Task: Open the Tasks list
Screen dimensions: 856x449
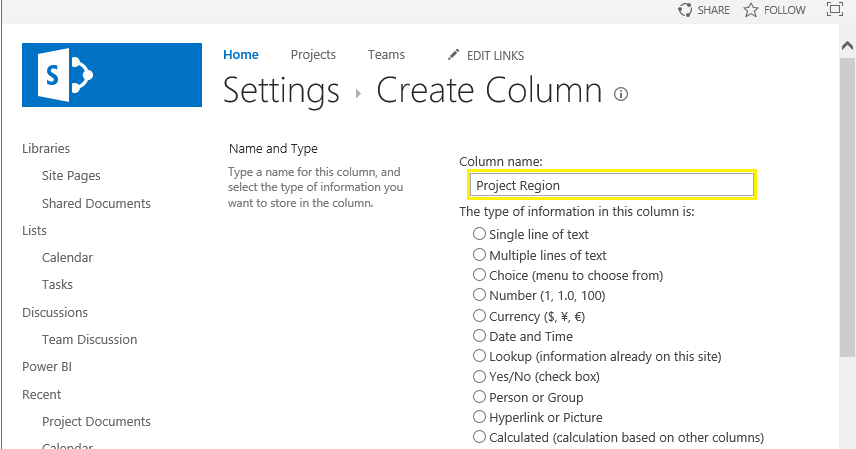Action: [x=57, y=285]
